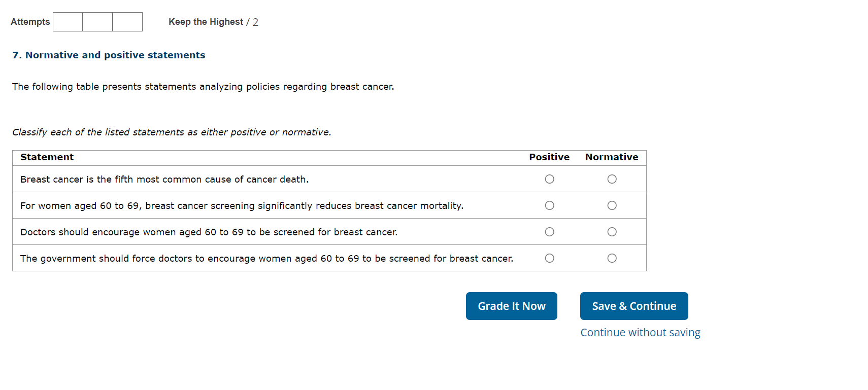Click the second Attempts box

[x=97, y=22]
